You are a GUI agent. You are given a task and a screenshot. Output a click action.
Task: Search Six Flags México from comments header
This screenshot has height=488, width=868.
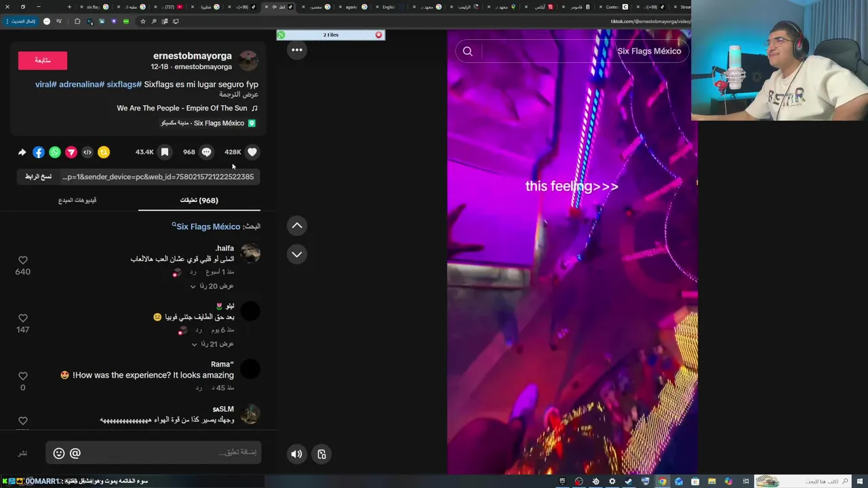coord(208,226)
